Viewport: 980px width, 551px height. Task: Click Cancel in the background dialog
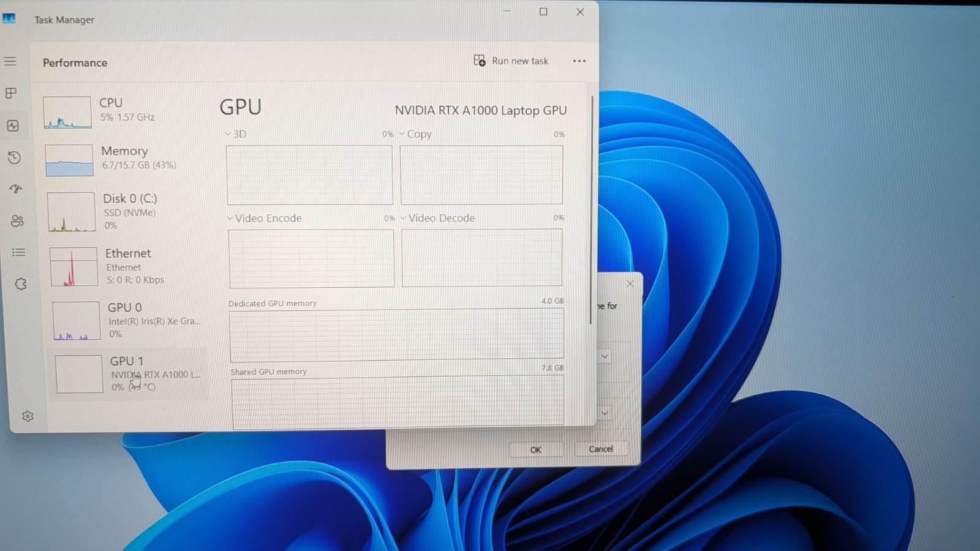(601, 449)
